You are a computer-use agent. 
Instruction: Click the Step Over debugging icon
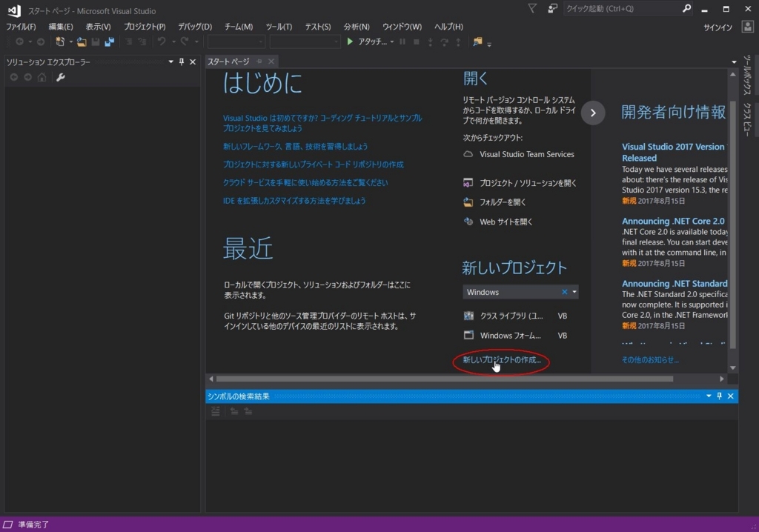444,41
